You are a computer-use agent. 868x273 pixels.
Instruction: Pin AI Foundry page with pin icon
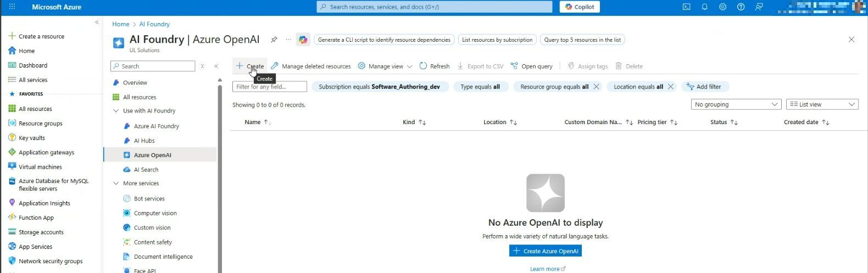[274, 40]
